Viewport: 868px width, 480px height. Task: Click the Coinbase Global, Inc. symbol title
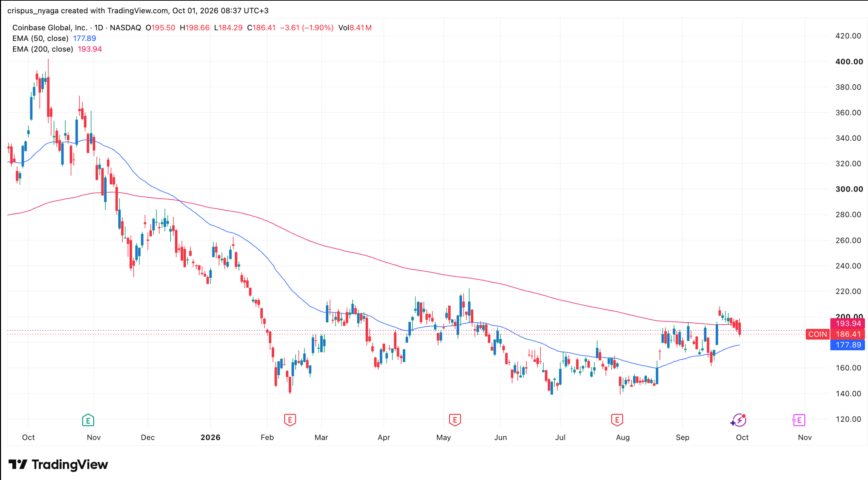[77, 28]
